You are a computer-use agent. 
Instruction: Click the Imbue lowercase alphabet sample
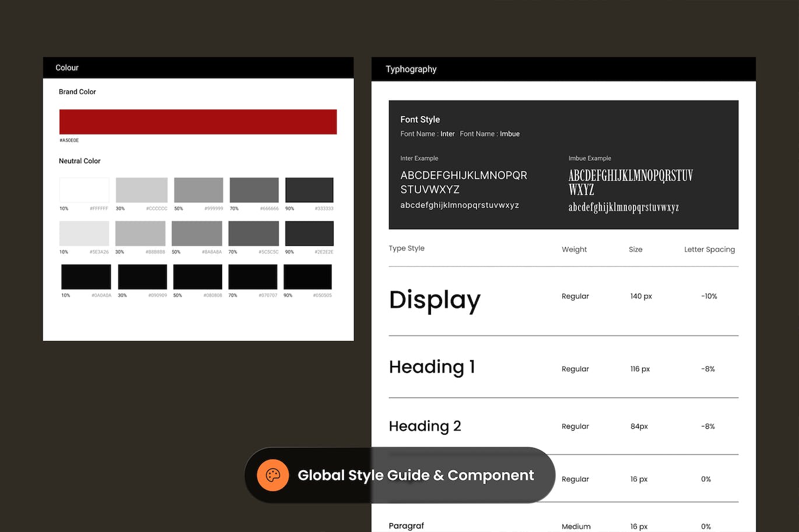pos(623,207)
